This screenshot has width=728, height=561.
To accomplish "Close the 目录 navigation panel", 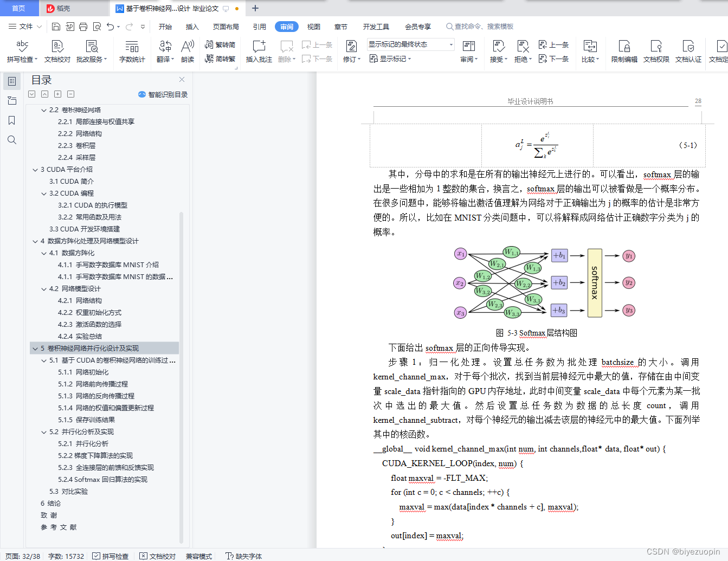I will click(182, 80).
